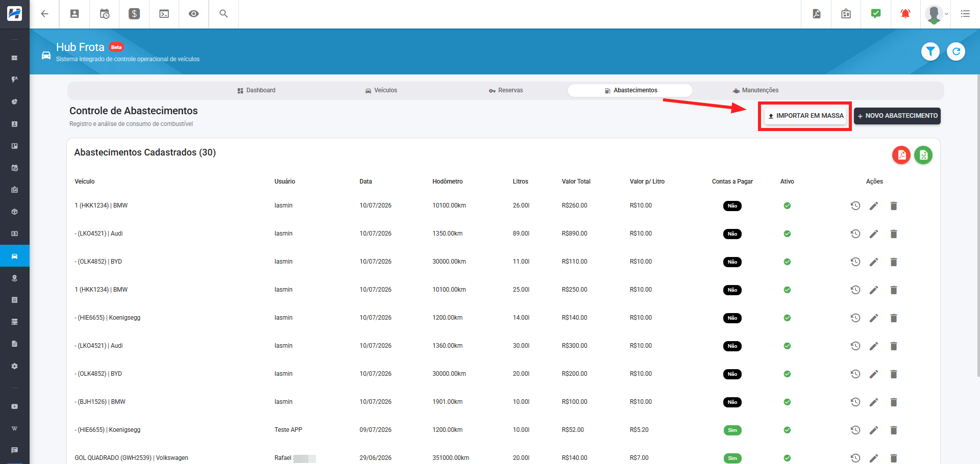The height and width of the screenshot is (464, 980).
Task: Delete the Audi 89.00l fueling record
Action: [894, 234]
